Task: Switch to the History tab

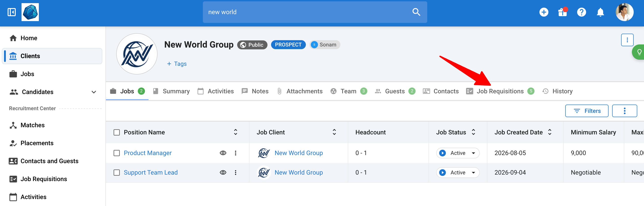Action: [557, 91]
